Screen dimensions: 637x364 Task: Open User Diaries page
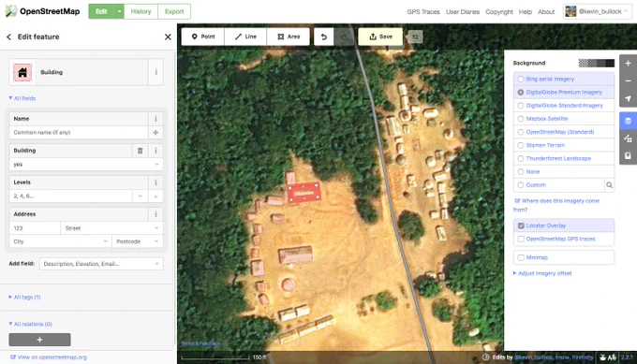[x=463, y=12]
